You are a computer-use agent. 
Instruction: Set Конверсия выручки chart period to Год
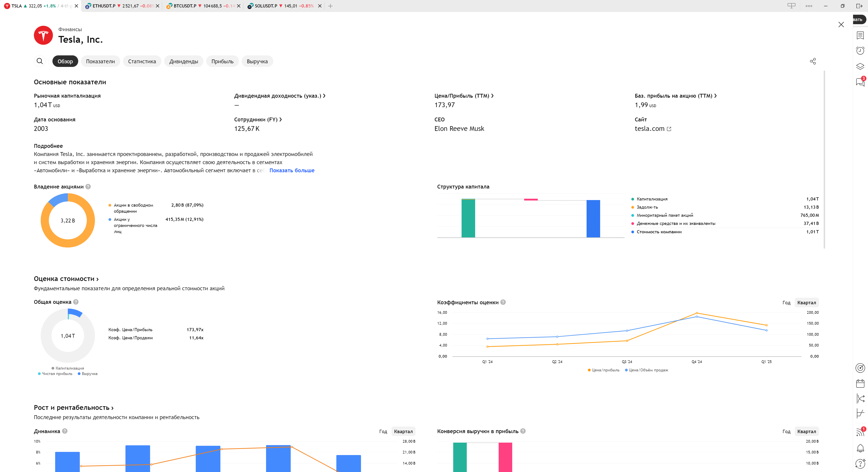pyautogui.click(x=786, y=431)
